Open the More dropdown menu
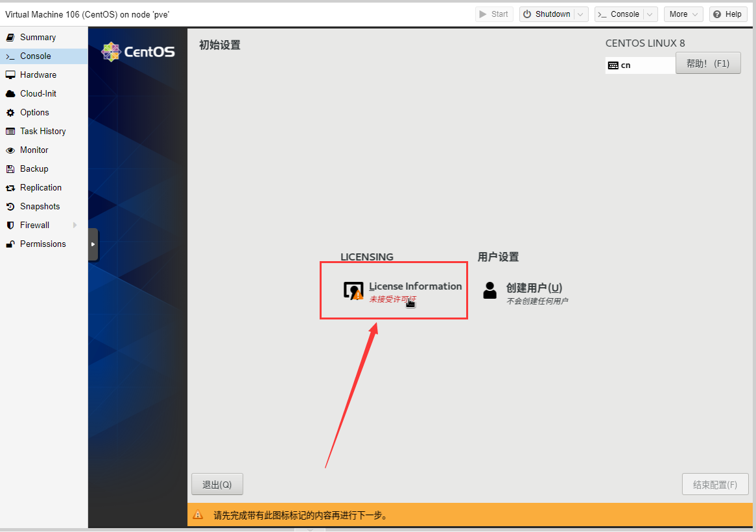This screenshot has width=756, height=532. pos(683,14)
